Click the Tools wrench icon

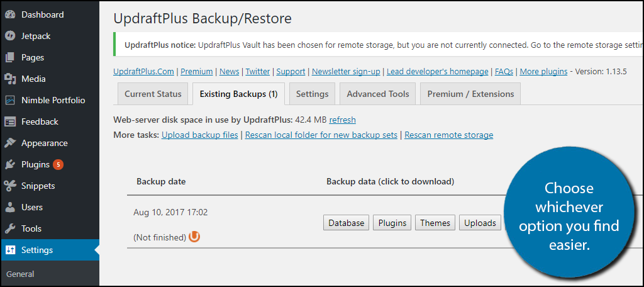click(10, 228)
